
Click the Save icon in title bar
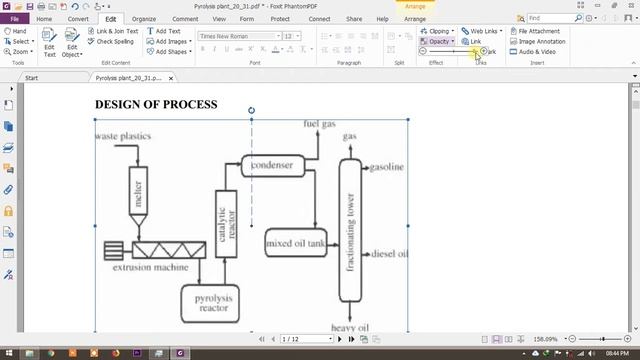point(30,7)
